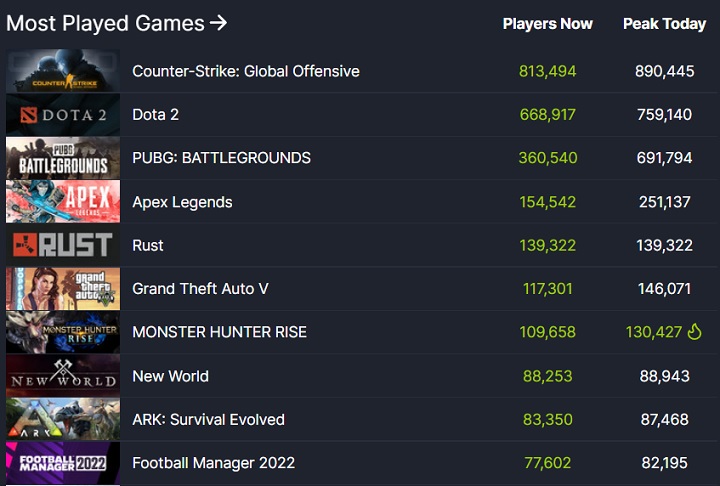Viewport: 720px width, 486px height.
Task: Select the PUBG: BATTLEGROUNDS game name
Action: [221, 158]
